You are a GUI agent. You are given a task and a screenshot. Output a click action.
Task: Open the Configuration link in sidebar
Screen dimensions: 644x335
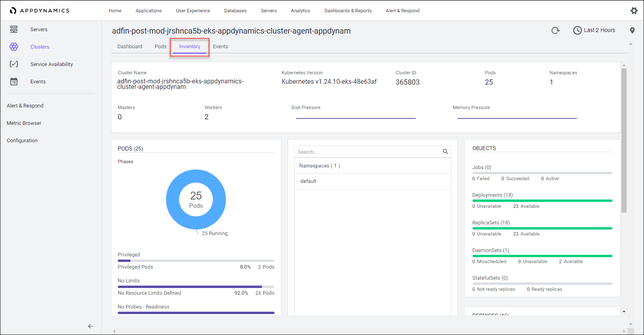22,141
